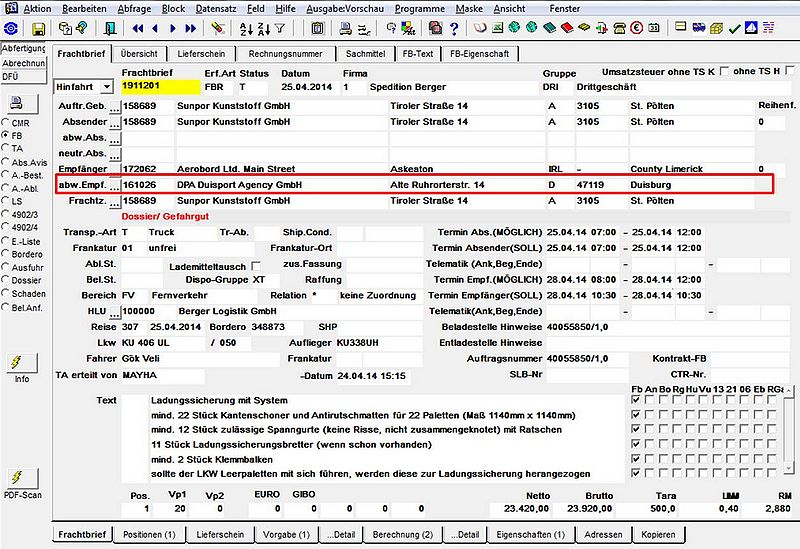This screenshot has width=800, height=549.
Task: Open the bottom 'Berechnung (2)' tab
Action: tap(403, 535)
